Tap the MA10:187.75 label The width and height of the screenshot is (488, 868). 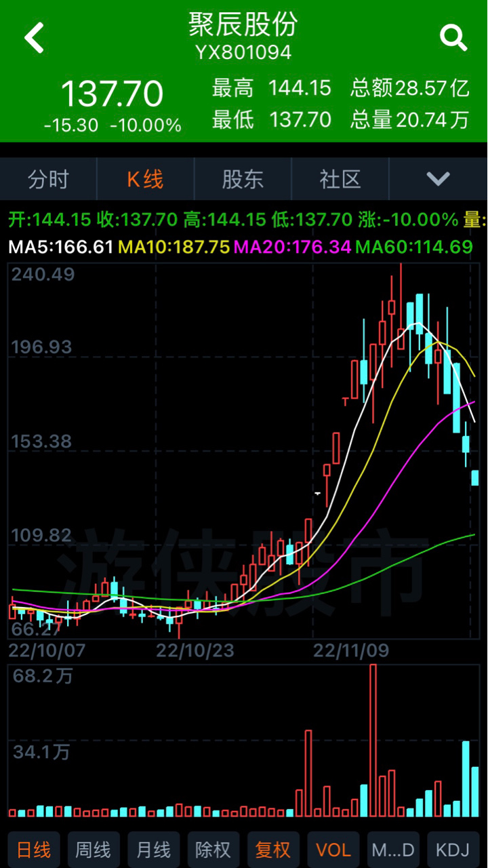click(174, 247)
